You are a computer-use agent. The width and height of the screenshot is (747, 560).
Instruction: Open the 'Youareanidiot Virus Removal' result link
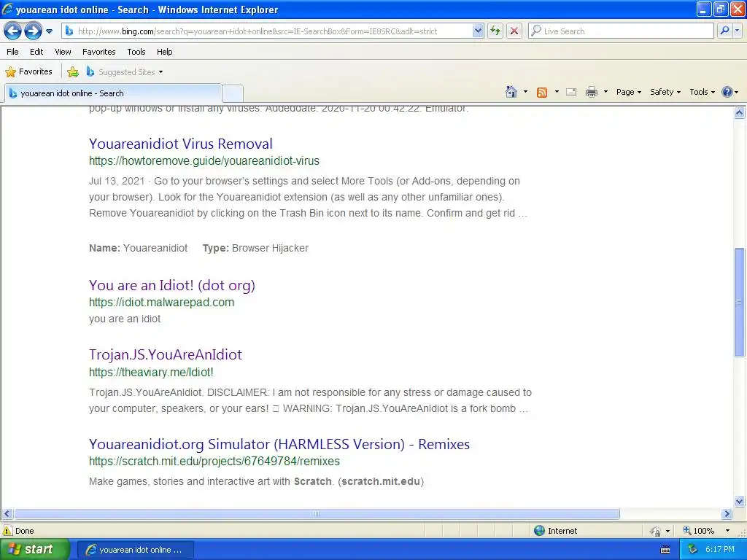pos(181,144)
